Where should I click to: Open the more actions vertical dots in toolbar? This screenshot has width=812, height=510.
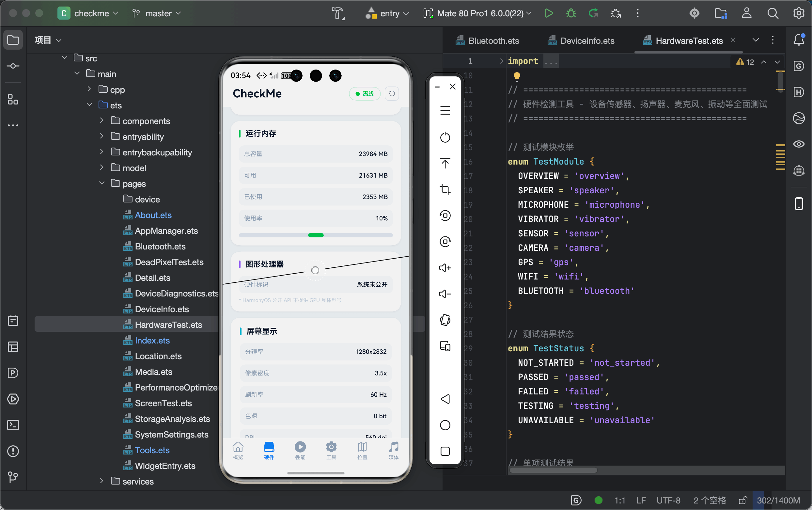(x=637, y=13)
